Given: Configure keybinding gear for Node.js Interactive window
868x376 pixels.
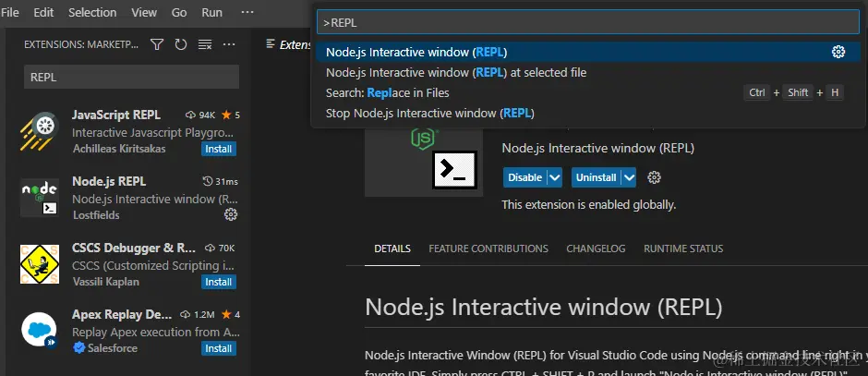Looking at the screenshot, I should point(838,52).
